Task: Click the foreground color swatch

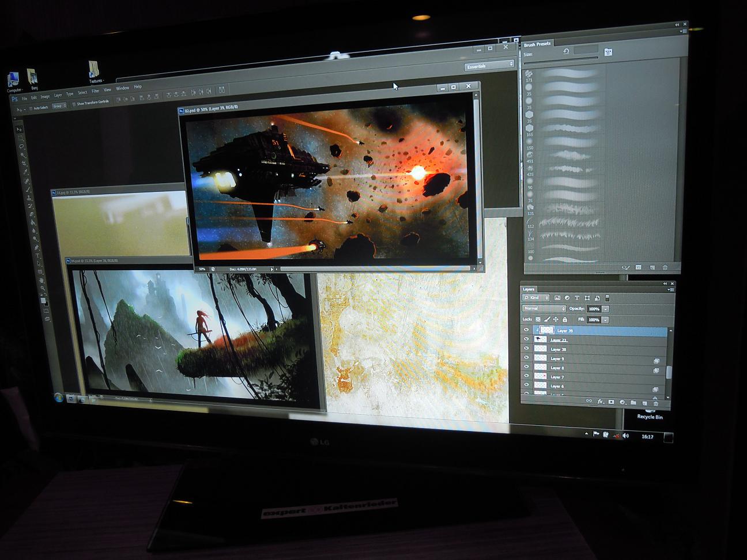Action: coord(43,299)
